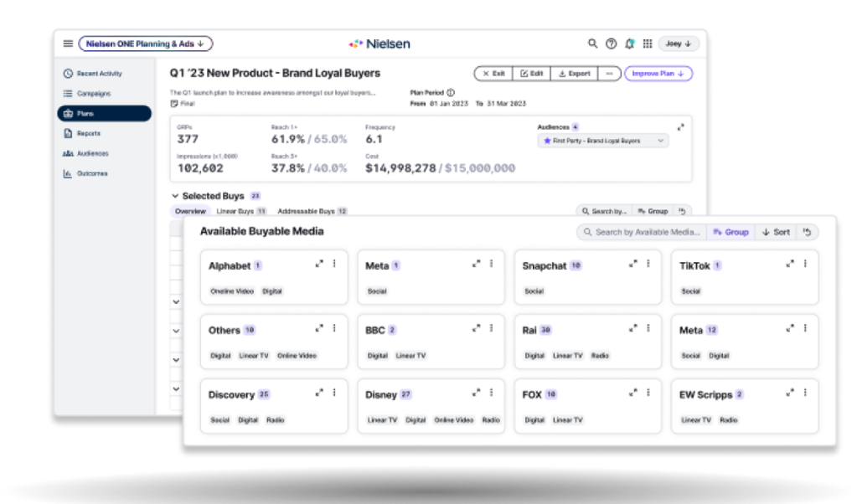Click the Linear TV tag on BBC card
This screenshot has height=504, width=857.
pyautogui.click(x=410, y=356)
